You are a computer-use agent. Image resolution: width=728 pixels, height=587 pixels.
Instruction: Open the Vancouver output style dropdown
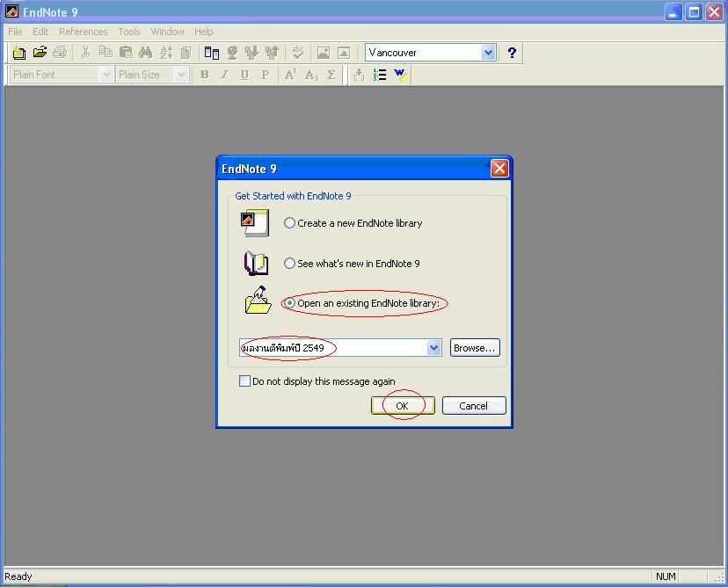point(488,53)
